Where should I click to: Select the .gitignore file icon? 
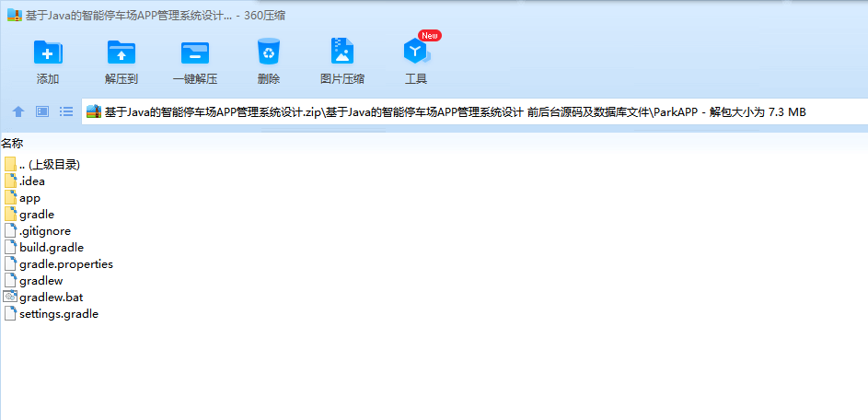[x=10, y=230]
